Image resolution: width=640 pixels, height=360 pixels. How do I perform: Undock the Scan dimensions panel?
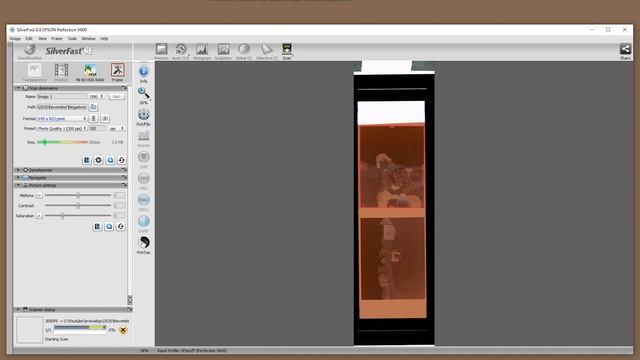[x=124, y=88]
